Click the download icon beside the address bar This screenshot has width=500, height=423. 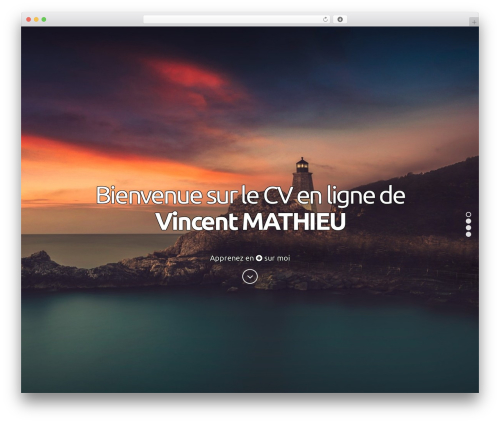coord(340,19)
